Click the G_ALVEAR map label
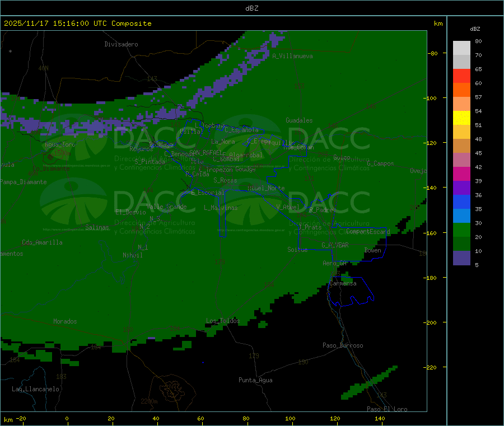Image resolution: width=504 pixels, height=426 pixels. point(335,245)
